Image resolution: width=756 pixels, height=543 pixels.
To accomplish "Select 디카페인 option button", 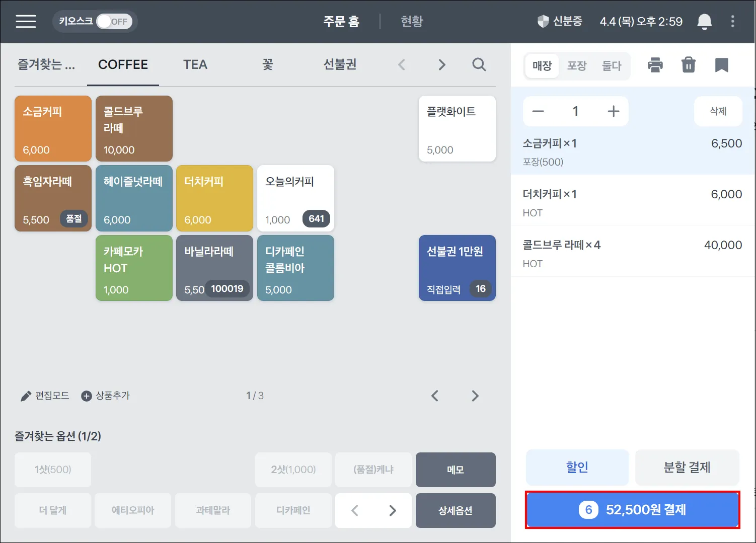I will [x=293, y=510].
